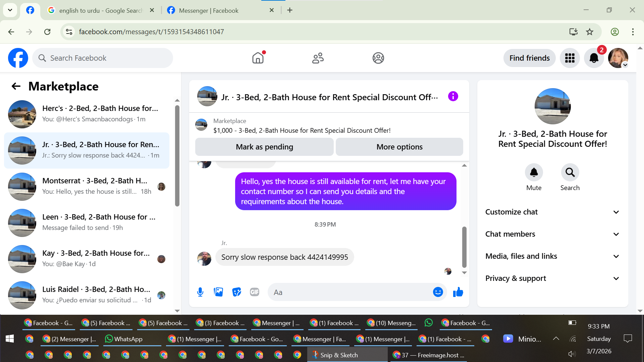The height and width of the screenshot is (362, 644).
Task: Open Windows notification center icon
Action: click(627, 339)
